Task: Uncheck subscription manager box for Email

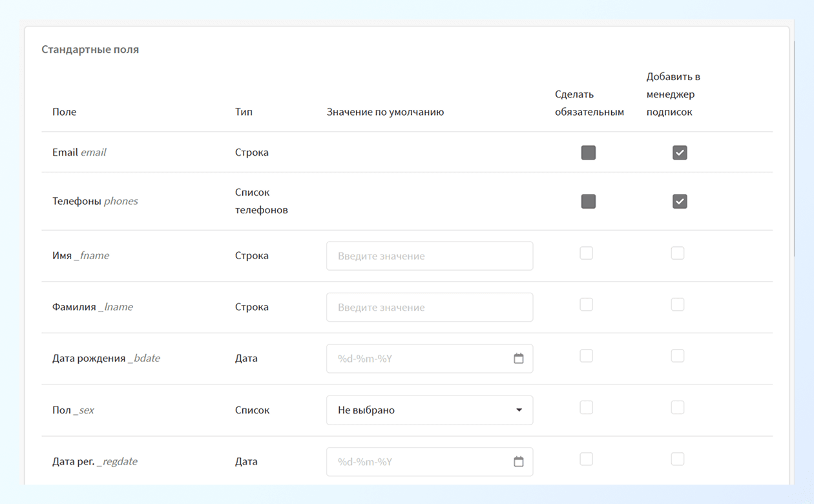Action: (x=680, y=152)
